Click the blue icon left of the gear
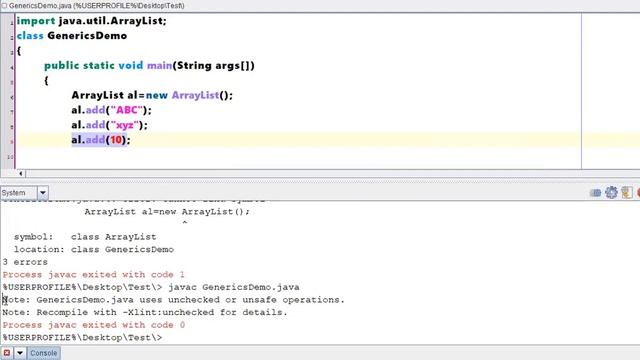Image resolution: width=640 pixels, height=360 pixels. coord(595,193)
